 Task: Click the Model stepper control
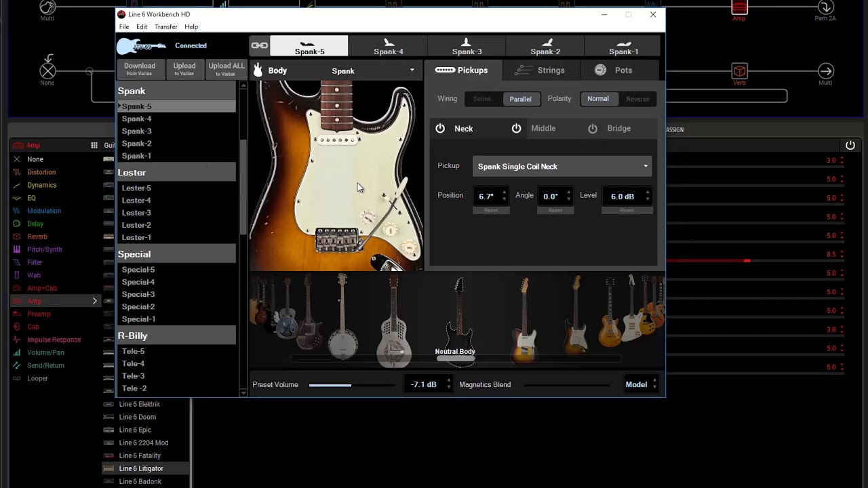coord(654,384)
